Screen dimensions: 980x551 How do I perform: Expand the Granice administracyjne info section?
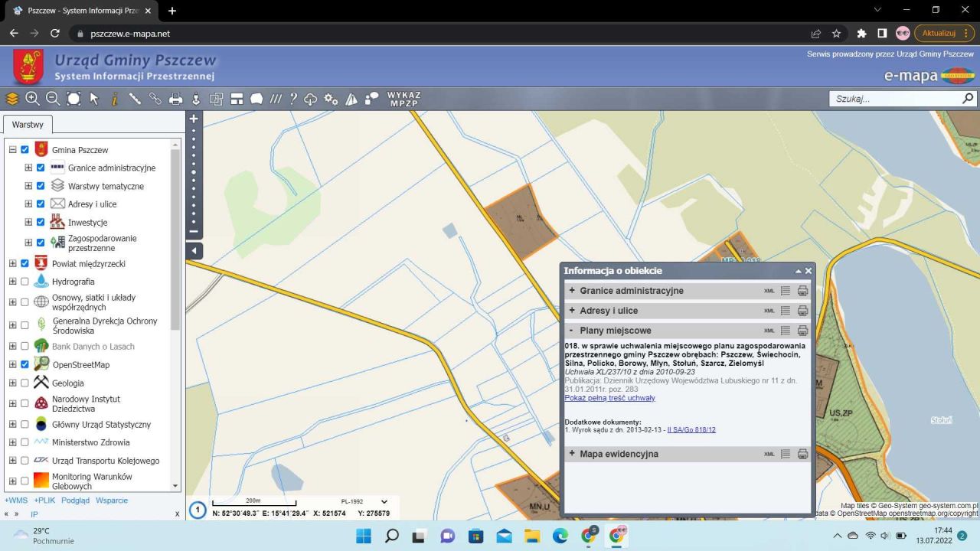[571, 291]
